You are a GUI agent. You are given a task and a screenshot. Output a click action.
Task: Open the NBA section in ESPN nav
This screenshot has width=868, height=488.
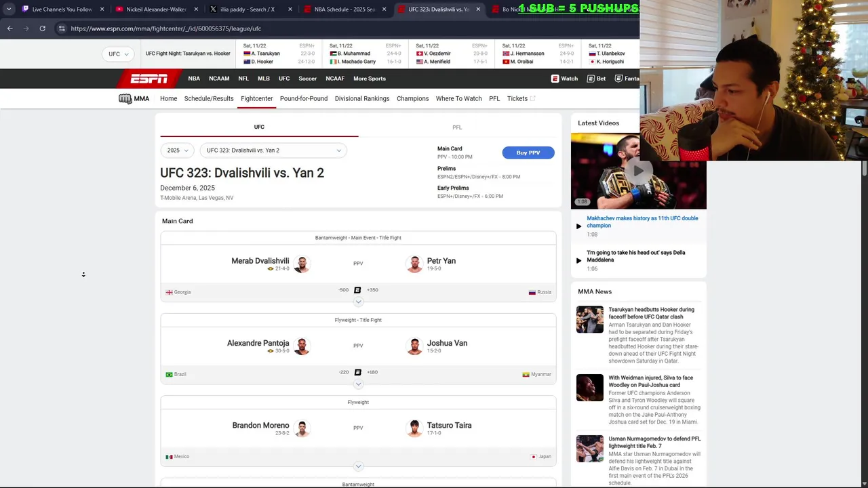194,79
